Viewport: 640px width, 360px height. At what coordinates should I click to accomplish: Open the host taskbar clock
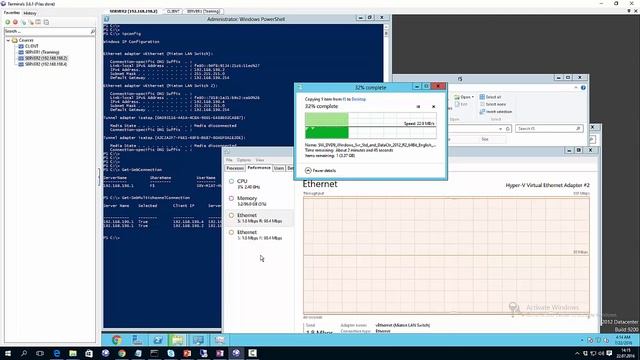pos(625,353)
